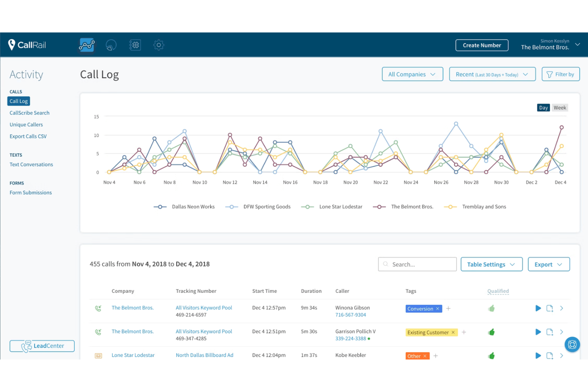The image size is (588, 392).
Task: Switch the chart to Day view
Action: pyautogui.click(x=543, y=108)
